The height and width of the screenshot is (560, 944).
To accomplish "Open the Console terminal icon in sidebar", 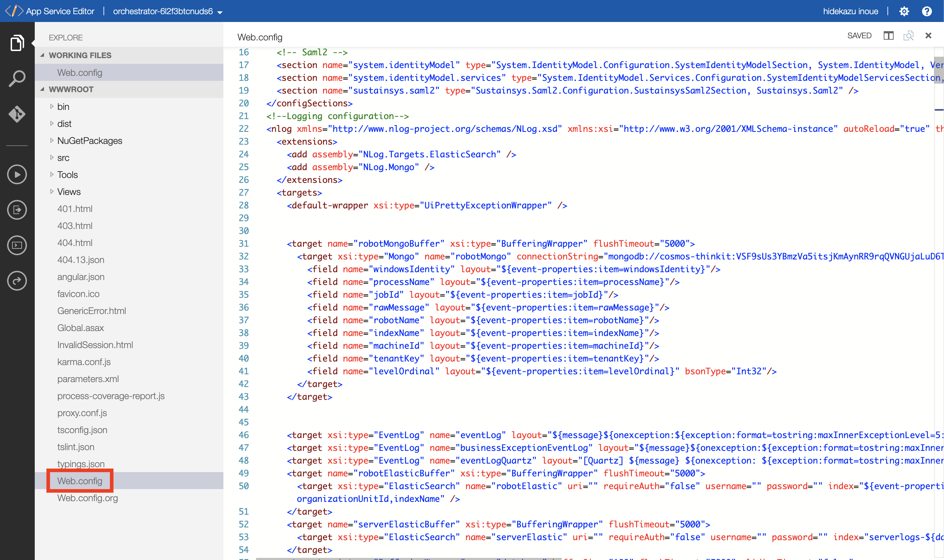I will click(17, 245).
